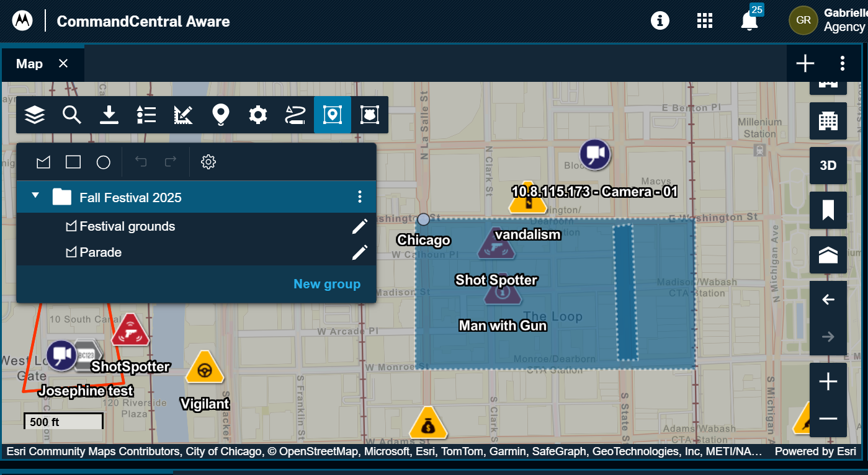
Task: Open drawing panel settings gear
Action: click(x=208, y=162)
